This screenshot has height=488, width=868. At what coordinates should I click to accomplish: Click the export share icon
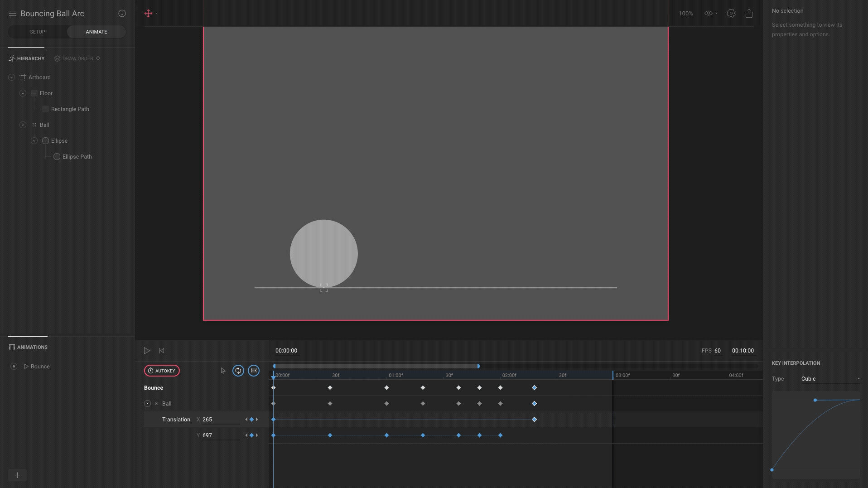tap(749, 13)
